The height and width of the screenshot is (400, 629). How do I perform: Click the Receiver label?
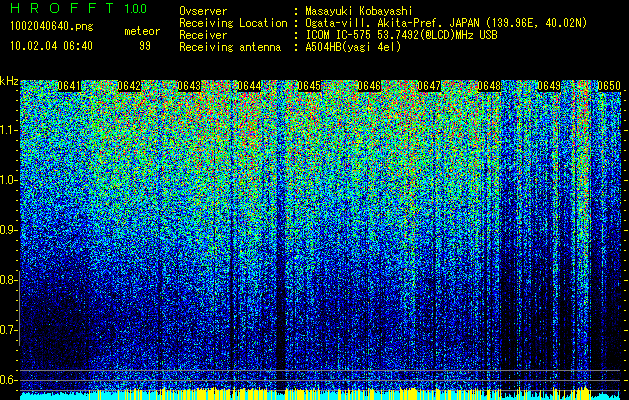click(x=203, y=35)
